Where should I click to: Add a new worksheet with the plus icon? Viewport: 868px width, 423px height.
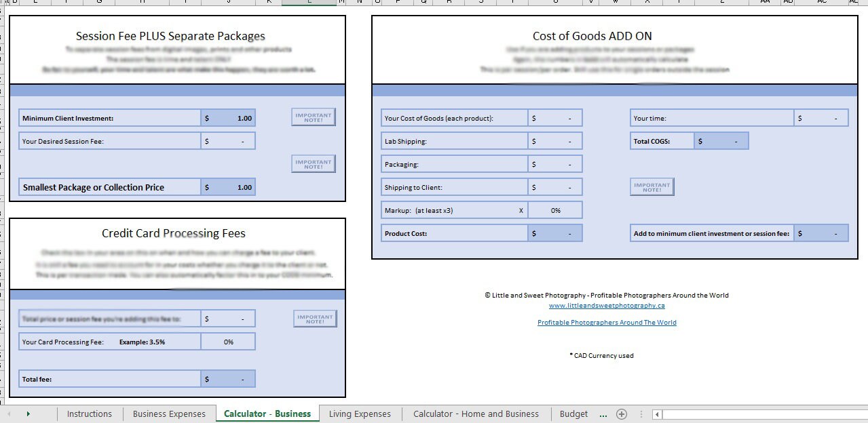(621, 414)
